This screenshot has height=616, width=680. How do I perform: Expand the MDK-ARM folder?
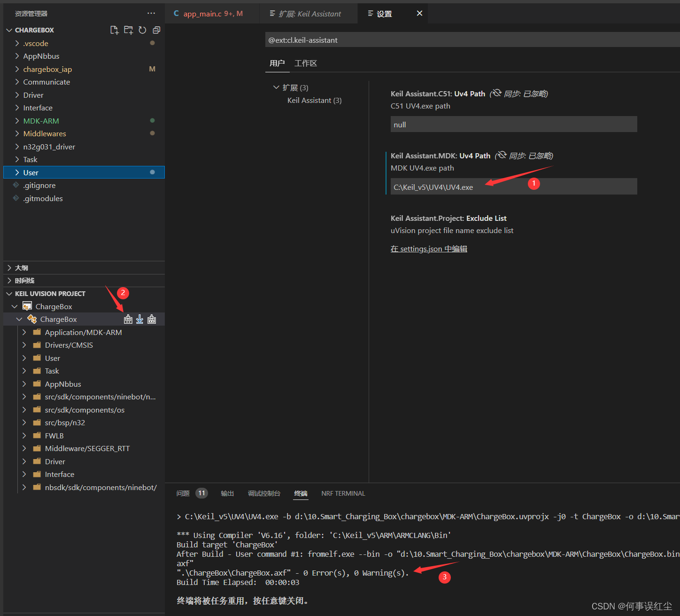click(17, 121)
